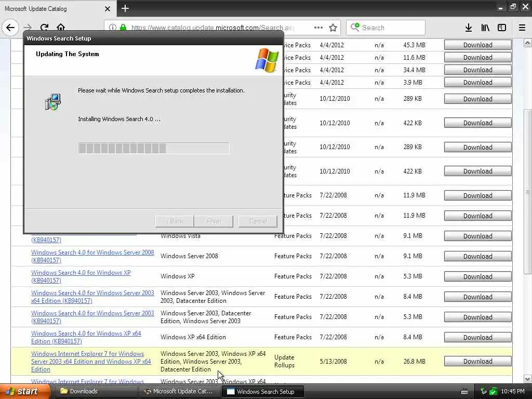Click the keyboard icon in taskbar
This screenshot has height=399, width=532.
coord(464,392)
